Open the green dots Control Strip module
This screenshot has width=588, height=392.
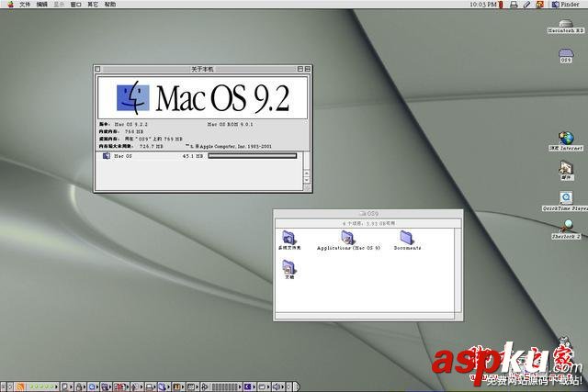coord(43,386)
